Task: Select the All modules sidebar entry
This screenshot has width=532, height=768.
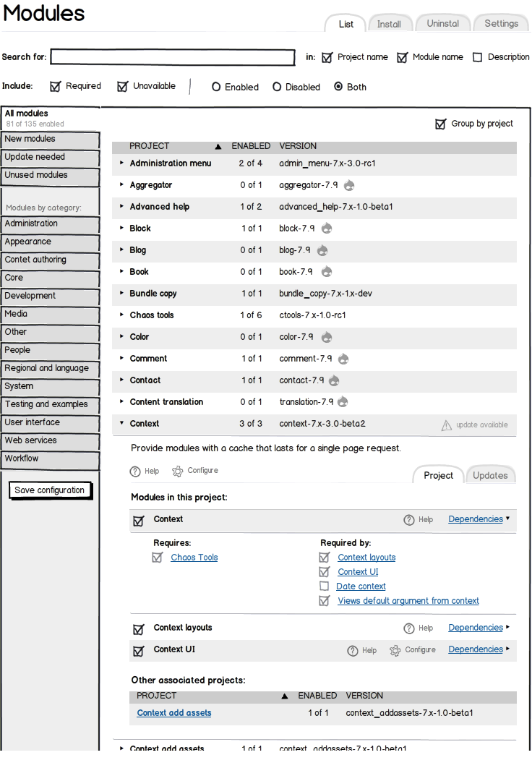Action: [x=50, y=118]
